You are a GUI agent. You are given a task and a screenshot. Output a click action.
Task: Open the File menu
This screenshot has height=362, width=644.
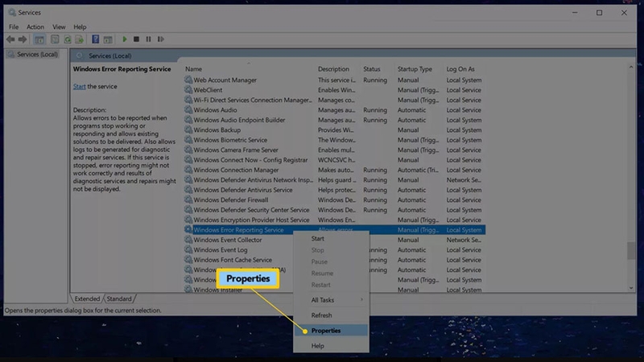coord(14,27)
